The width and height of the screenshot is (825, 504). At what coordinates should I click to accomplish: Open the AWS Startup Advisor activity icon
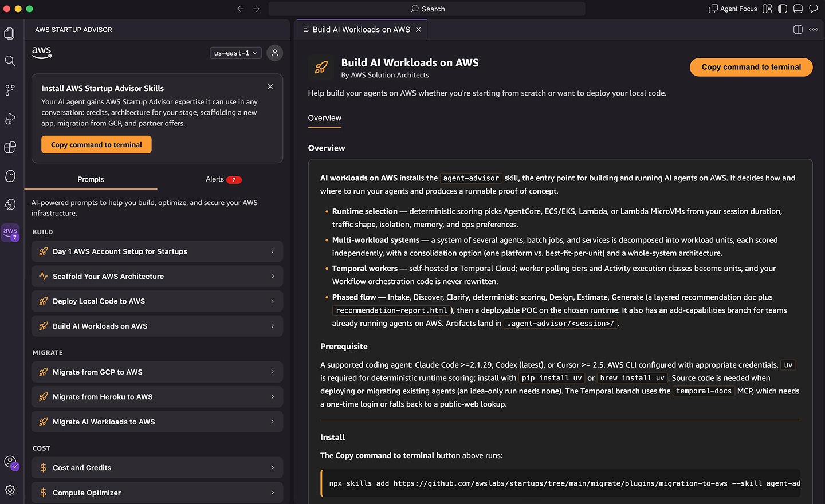click(10, 232)
